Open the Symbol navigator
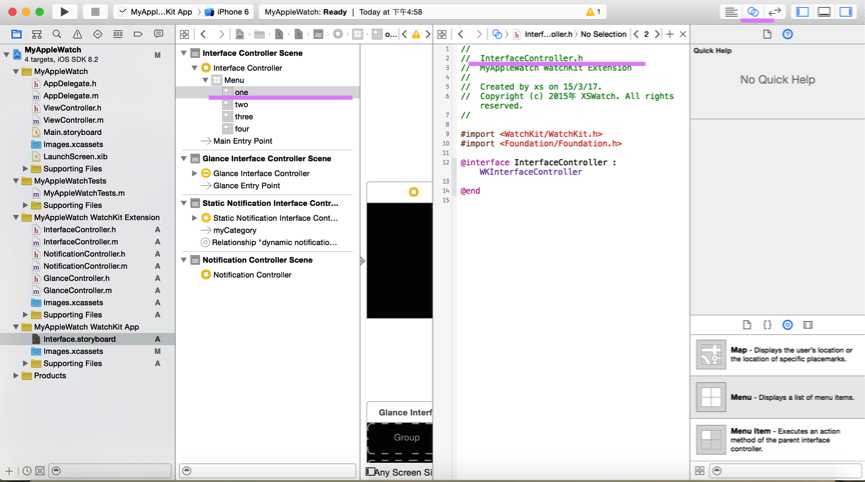This screenshot has width=865, height=482. click(x=37, y=34)
